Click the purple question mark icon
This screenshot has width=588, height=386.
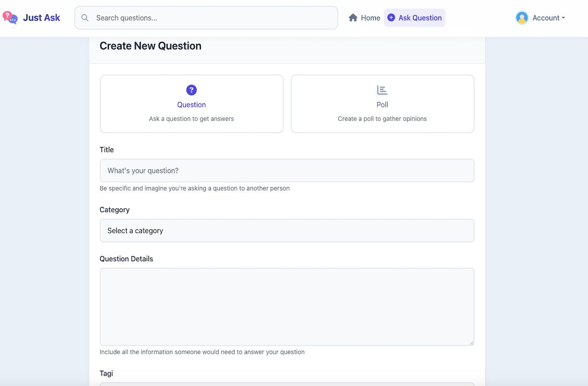click(x=192, y=90)
